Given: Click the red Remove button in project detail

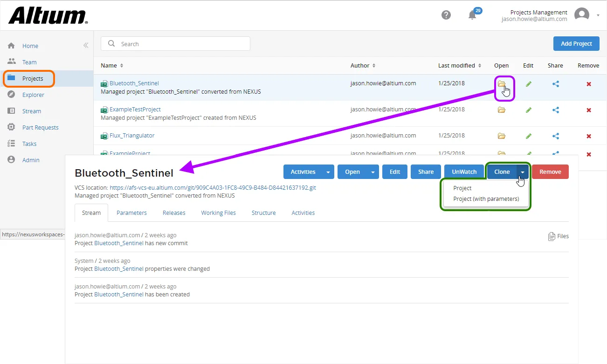Looking at the screenshot, I should 550,172.
